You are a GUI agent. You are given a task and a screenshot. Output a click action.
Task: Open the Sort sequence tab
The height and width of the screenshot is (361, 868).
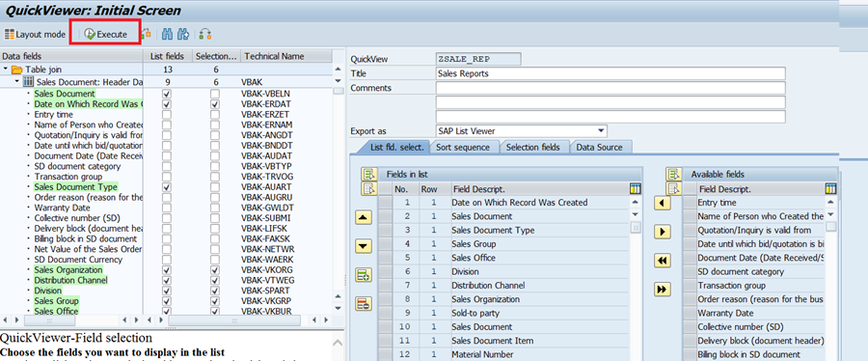[x=463, y=148]
